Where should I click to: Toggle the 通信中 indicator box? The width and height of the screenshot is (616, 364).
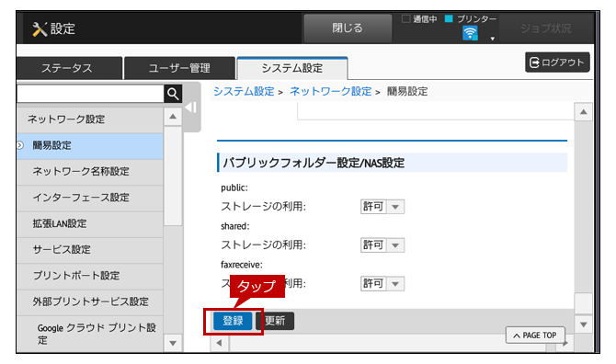pos(405,18)
